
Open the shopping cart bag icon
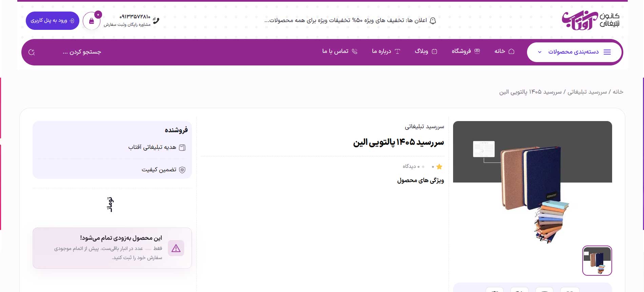coord(92,21)
